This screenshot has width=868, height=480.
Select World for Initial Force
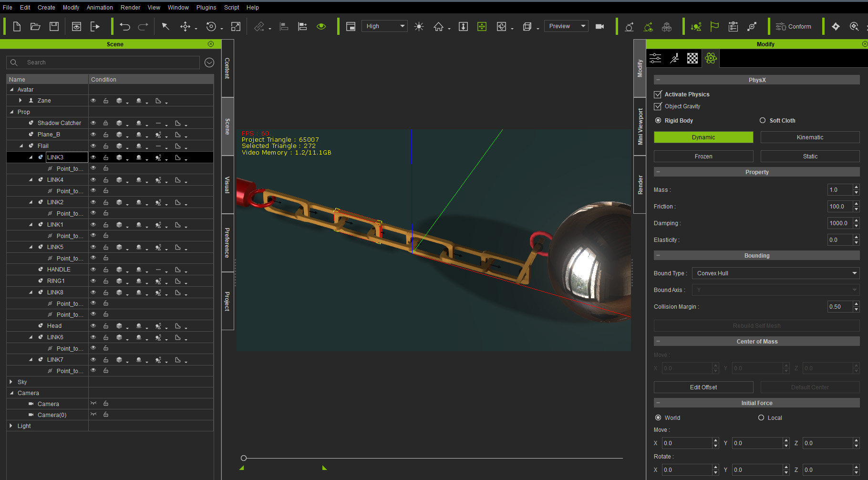tap(658, 417)
